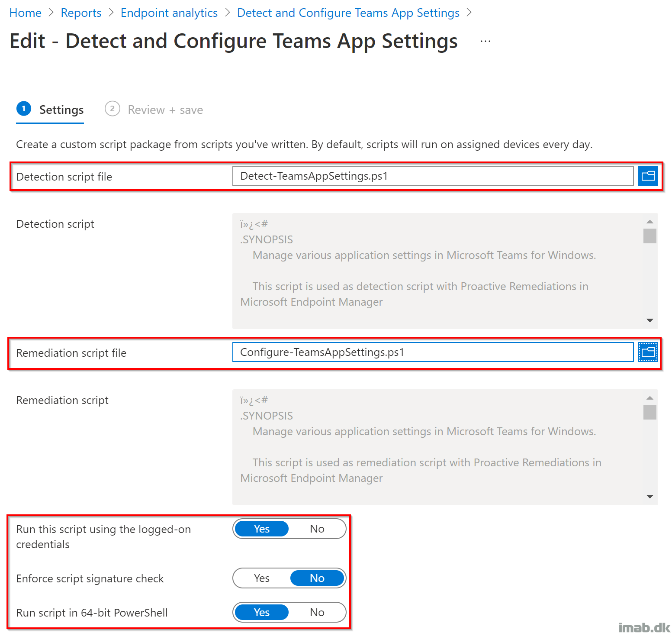Click the page title 'Edit - Detect and Configure Teams App Settings'
This screenshot has width=672, height=633.
[234, 41]
